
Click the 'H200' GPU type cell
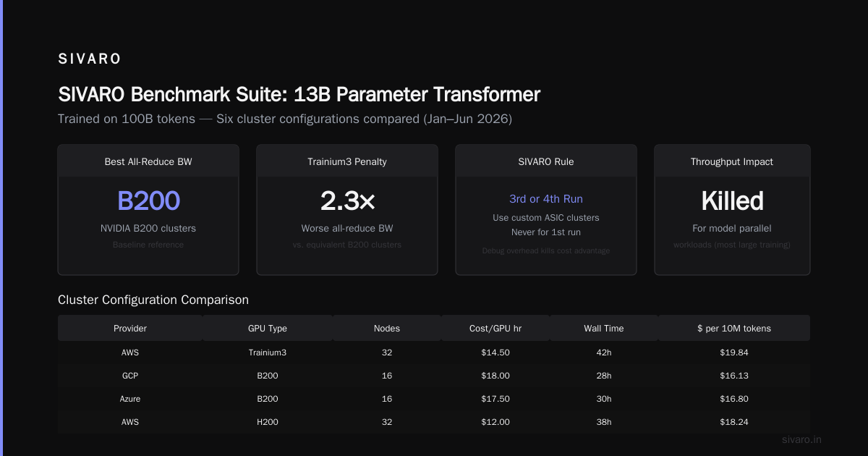coord(268,422)
